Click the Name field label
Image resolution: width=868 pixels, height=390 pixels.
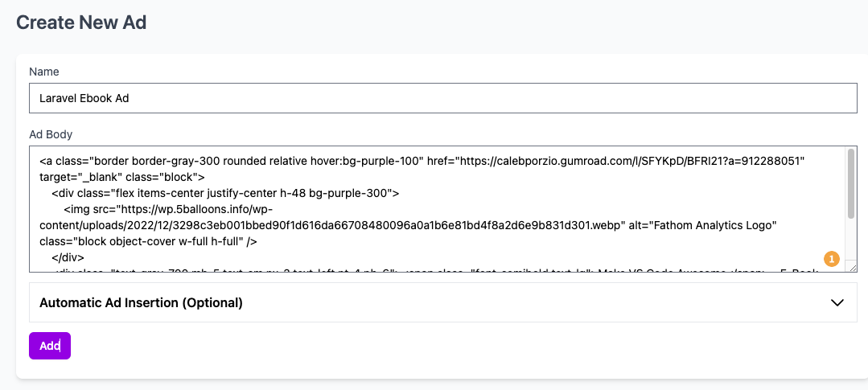[x=43, y=72]
